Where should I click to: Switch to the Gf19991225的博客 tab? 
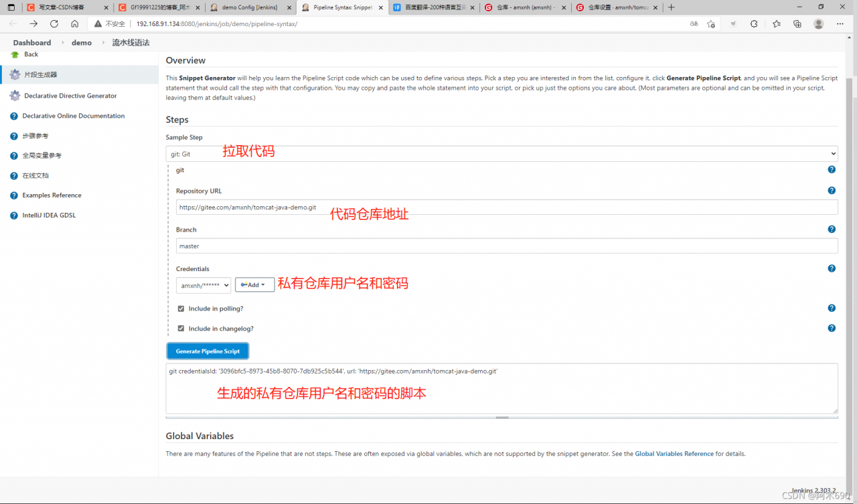(158, 7)
